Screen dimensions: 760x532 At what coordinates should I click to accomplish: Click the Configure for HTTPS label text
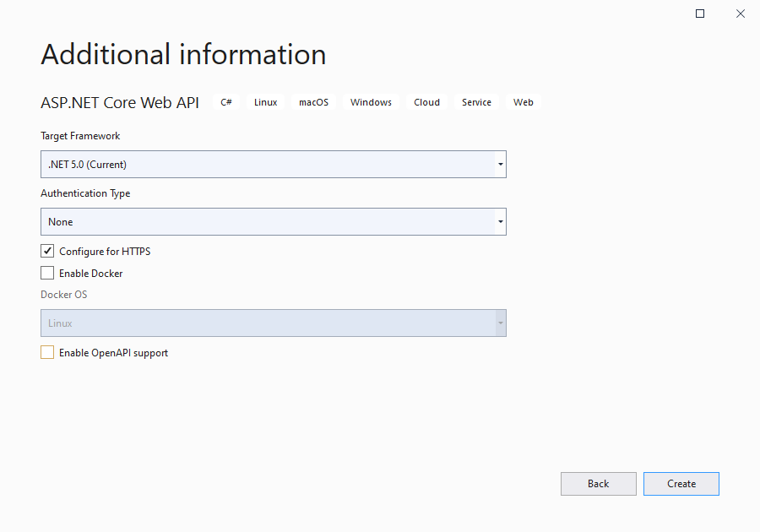pyautogui.click(x=105, y=252)
